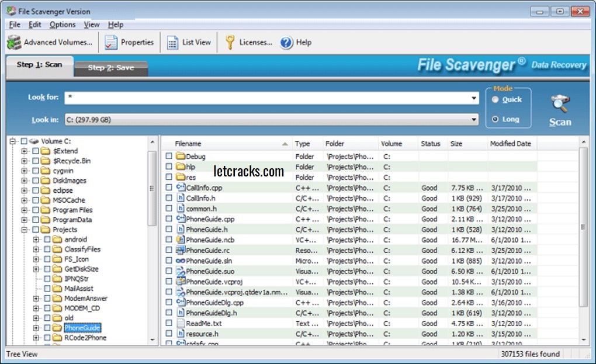Click the Help question mark icon

pyautogui.click(x=286, y=42)
